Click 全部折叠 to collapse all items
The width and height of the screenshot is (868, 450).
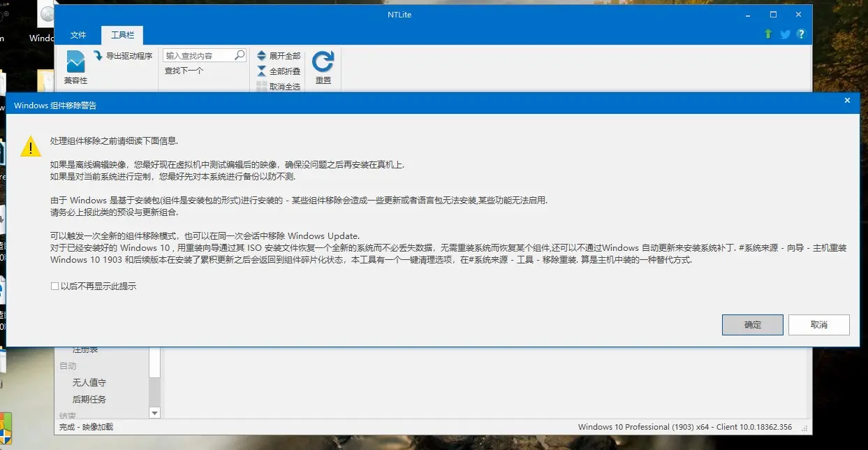pyautogui.click(x=278, y=71)
